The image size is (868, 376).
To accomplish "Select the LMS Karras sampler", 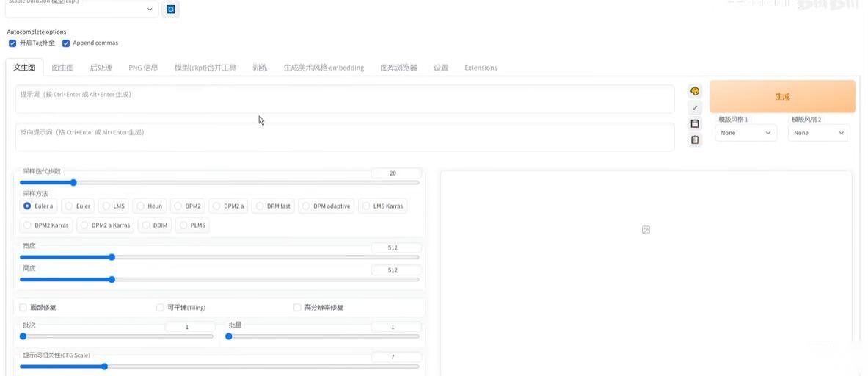I will 382,206.
